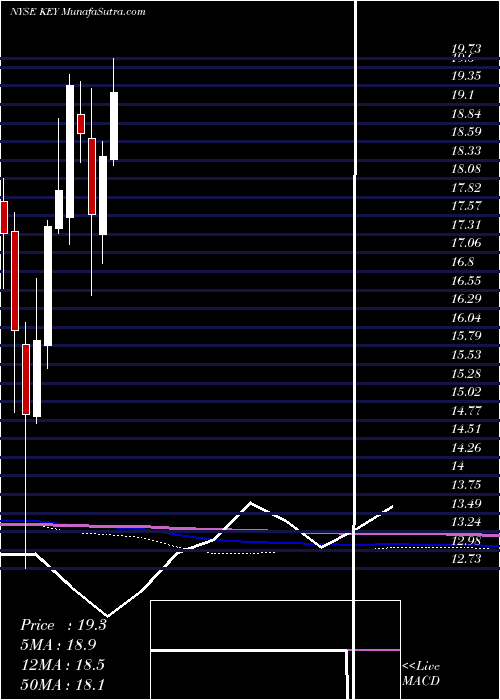Screen dimensions: 500x700
Task: Click the 17.57 price axis label
Action: (x=466, y=206)
